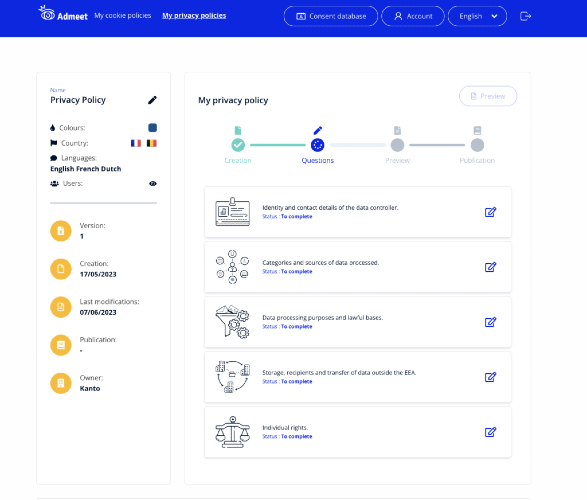Edit Identity and contact details section
Viewport: 587px width, 500px height.
point(490,212)
